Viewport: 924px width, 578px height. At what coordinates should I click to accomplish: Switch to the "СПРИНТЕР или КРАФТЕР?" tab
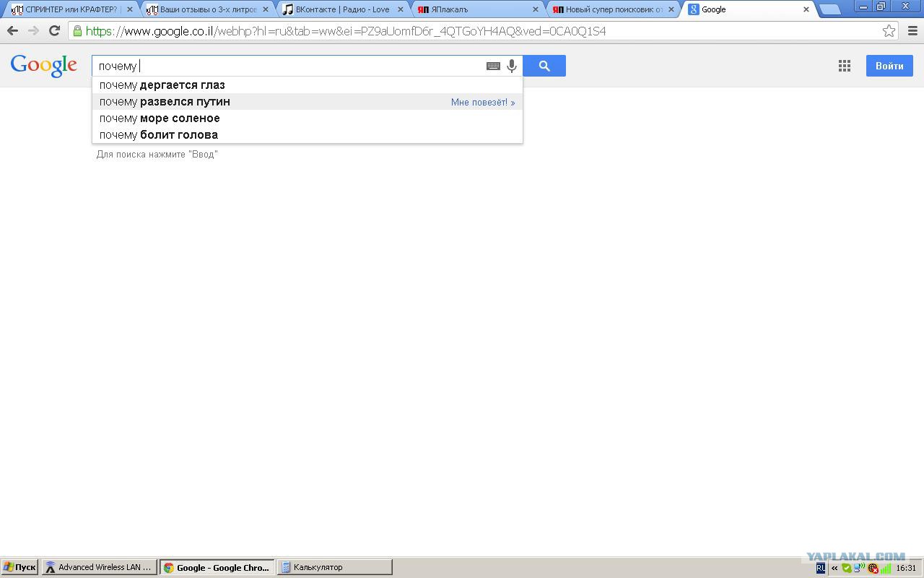click(71, 9)
